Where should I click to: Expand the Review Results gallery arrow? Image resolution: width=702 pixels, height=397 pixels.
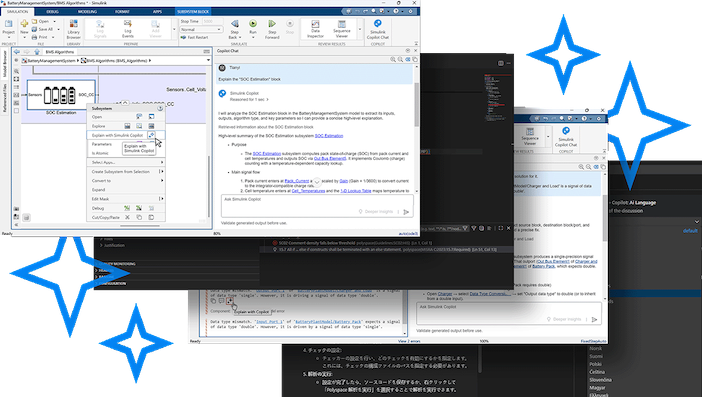tap(360, 30)
